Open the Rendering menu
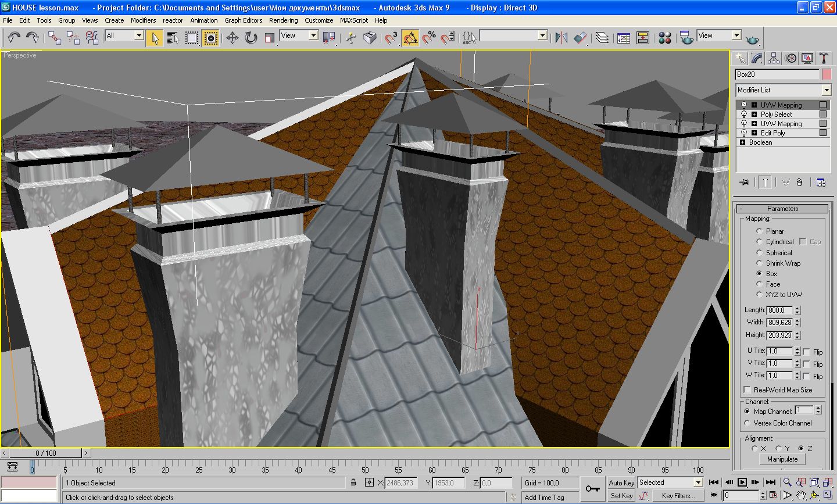The width and height of the screenshot is (837, 504). coord(284,20)
